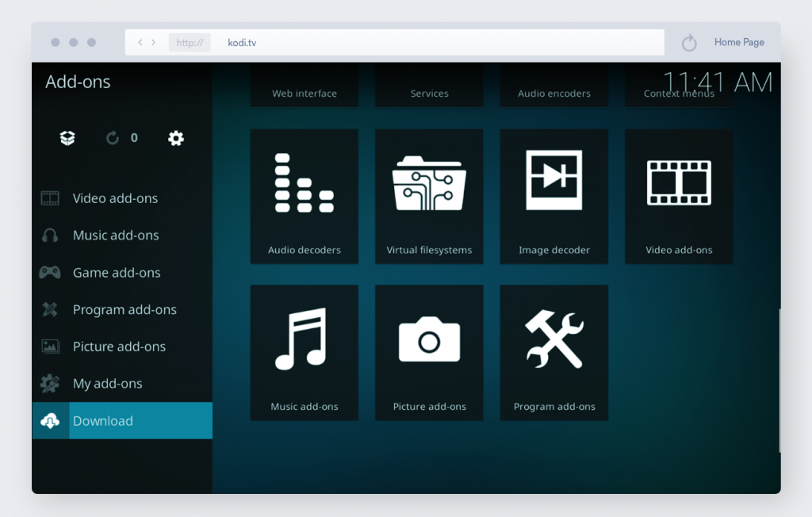Click the image icon beside Picture add-ons
Viewport: 812px width, 517px height.
(x=50, y=346)
